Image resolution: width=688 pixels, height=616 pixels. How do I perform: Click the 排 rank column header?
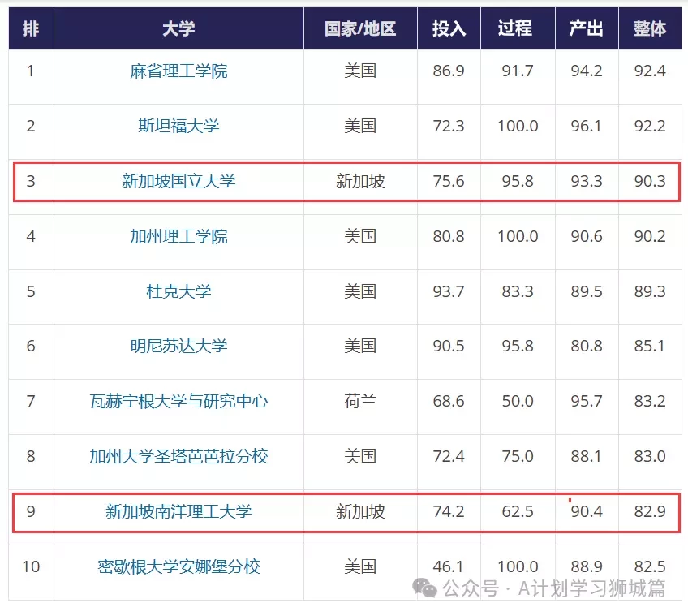pos(31,28)
